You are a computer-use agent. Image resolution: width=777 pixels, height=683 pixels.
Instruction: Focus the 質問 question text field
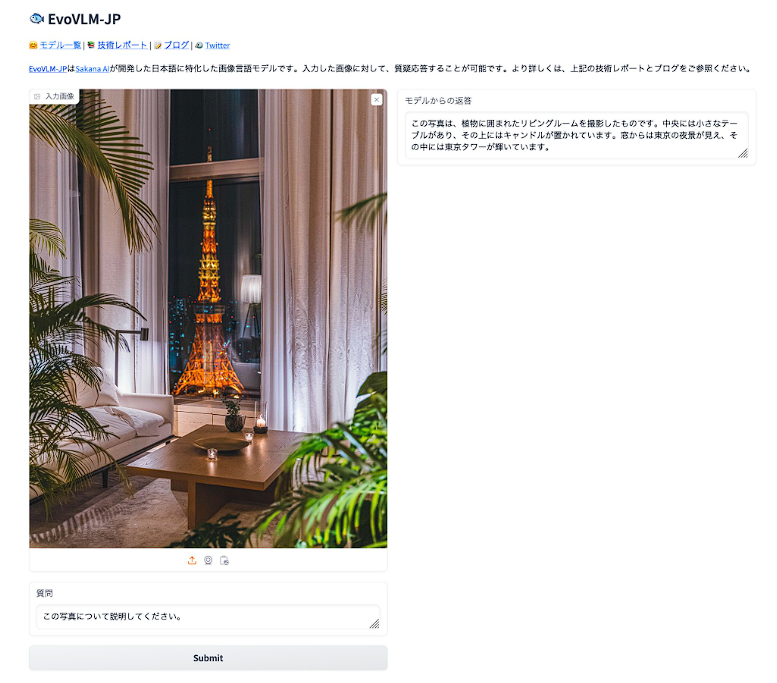click(208, 617)
